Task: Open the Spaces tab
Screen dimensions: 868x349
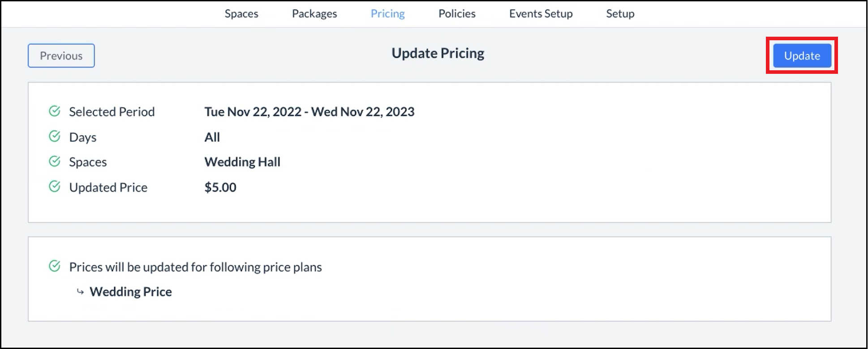Action: 241,14
